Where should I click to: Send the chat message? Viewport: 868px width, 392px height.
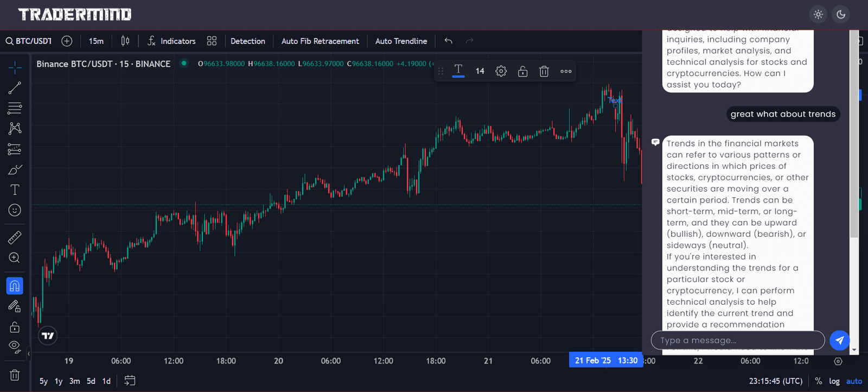click(840, 340)
